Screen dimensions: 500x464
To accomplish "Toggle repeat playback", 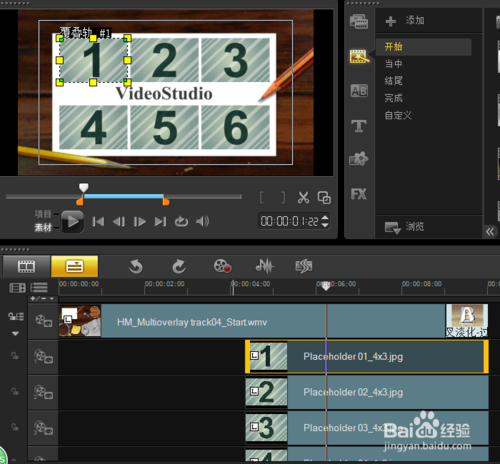I will tap(181, 221).
